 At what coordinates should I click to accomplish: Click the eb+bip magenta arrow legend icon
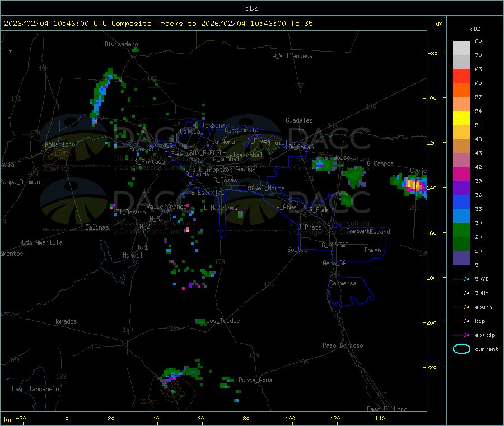[461, 335]
